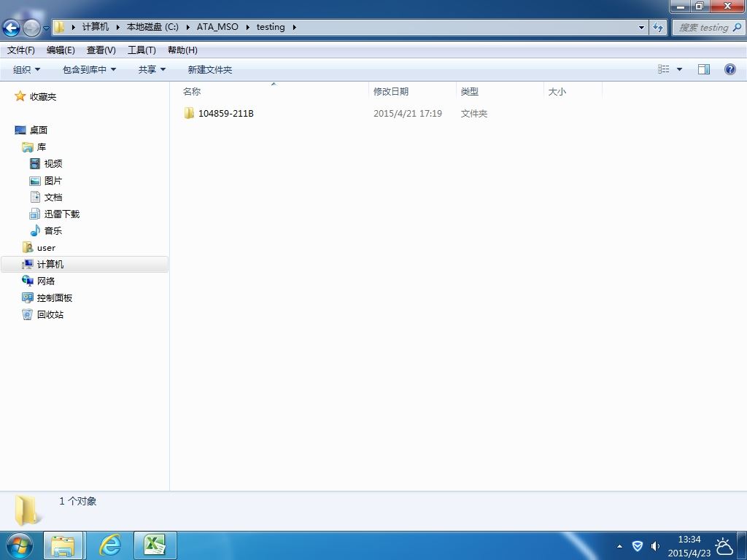747x560 pixels.
Task: Expand arrow after 本地磁盘 (C:) breadcrumb
Action: click(x=187, y=27)
